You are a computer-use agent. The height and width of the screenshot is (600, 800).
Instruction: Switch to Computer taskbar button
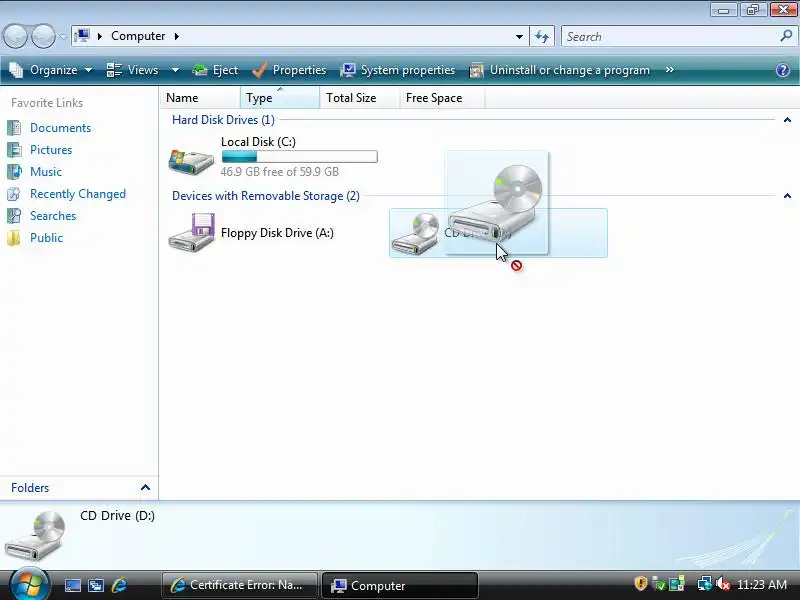(399, 585)
